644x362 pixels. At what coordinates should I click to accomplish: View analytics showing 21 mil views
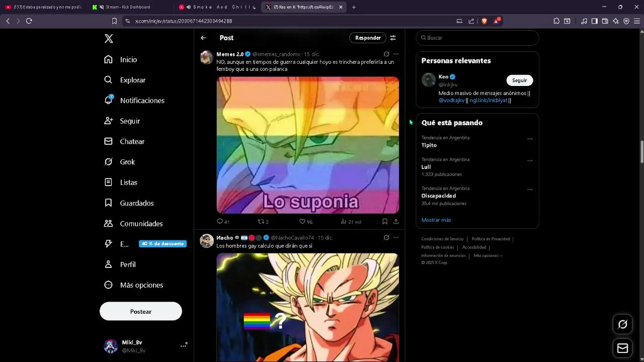pos(351,221)
